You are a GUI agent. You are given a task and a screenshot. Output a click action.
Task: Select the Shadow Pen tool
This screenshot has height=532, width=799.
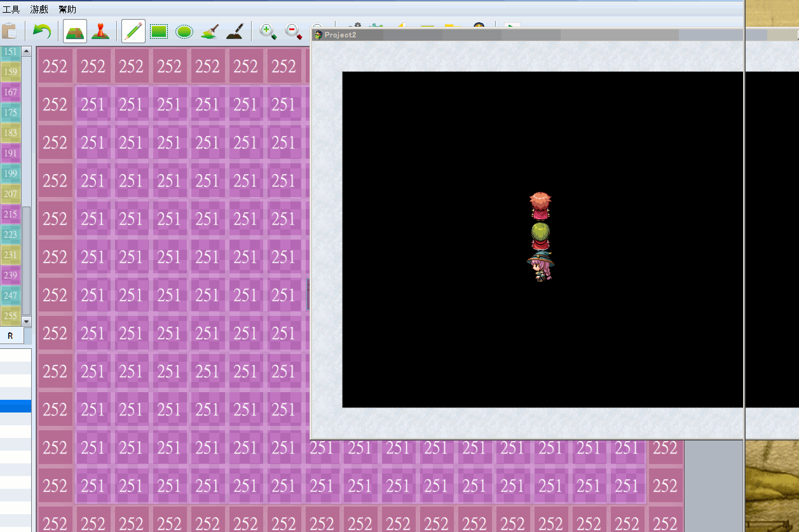pyautogui.click(x=235, y=31)
